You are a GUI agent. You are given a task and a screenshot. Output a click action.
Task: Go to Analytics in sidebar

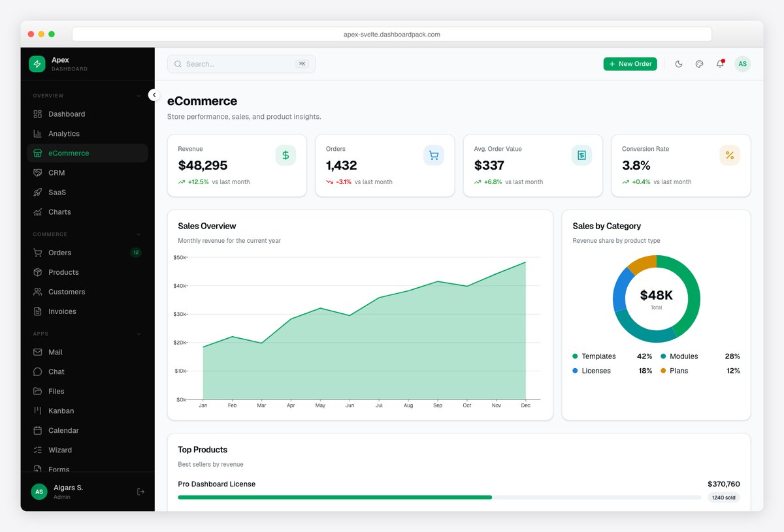tap(88, 134)
